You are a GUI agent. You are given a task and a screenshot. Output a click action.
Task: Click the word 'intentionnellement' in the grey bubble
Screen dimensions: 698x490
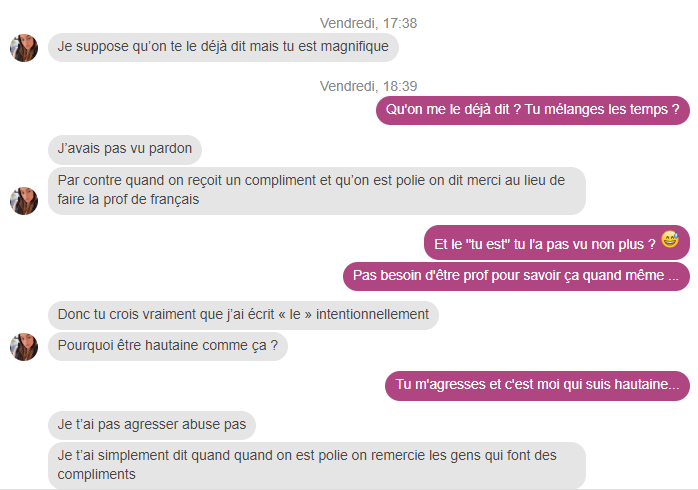coord(372,314)
